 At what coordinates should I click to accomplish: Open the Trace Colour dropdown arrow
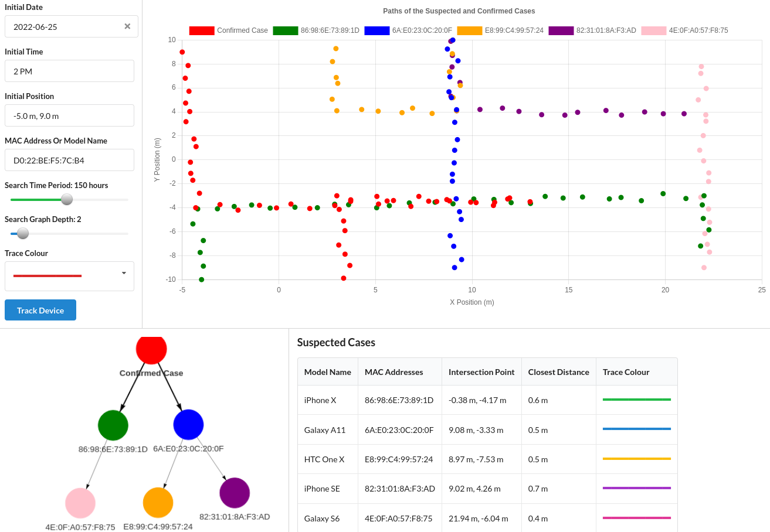[124, 273]
